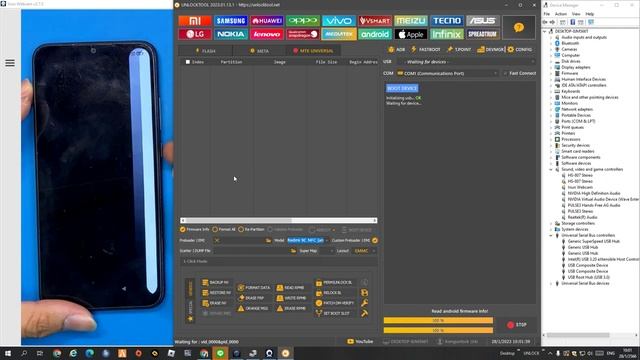
Task: Open the COM1 Communications Port dropdown
Action: click(x=447, y=73)
